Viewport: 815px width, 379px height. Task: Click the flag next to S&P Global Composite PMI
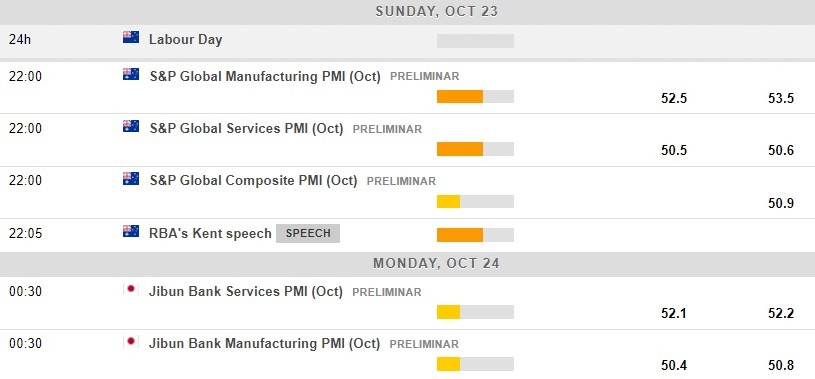click(x=131, y=179)
